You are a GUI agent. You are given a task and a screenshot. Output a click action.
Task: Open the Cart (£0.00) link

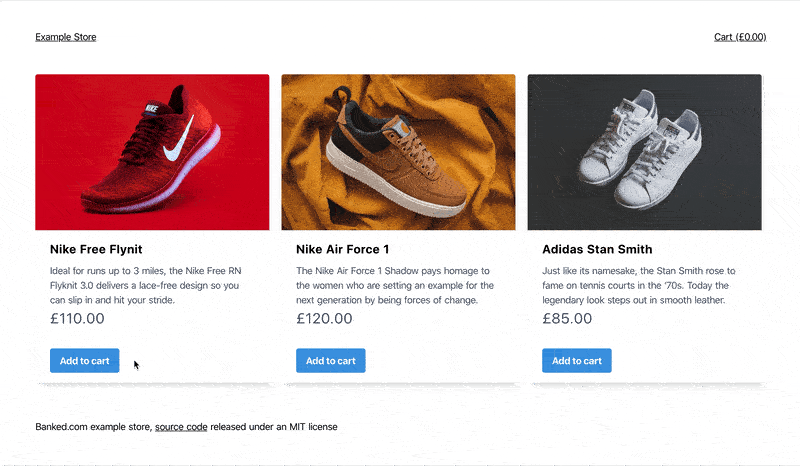tap(740, 37)
